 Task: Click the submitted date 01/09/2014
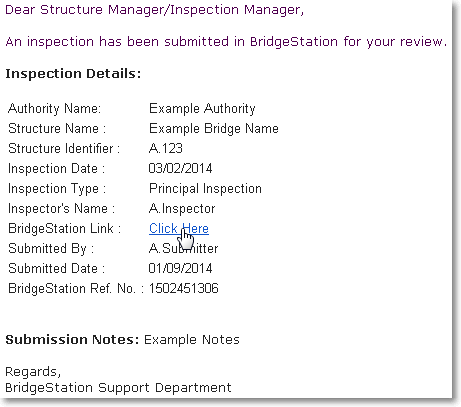[x=180, y=268]
